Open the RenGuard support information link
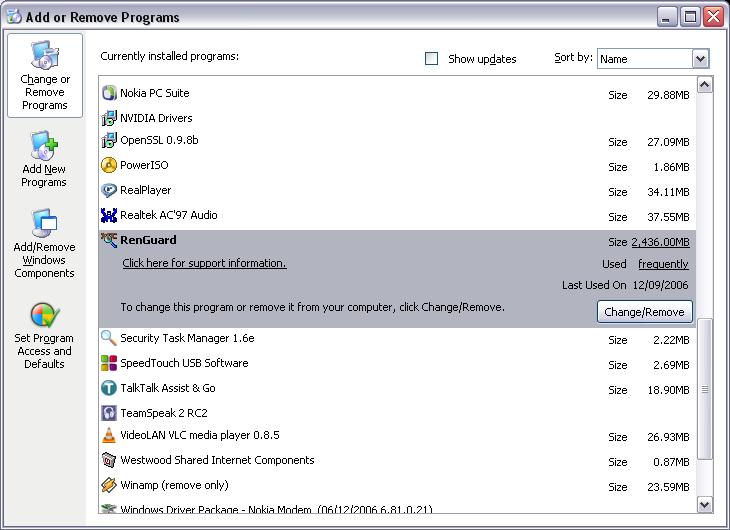Image resolution: width=730 pixels, height=530 pixels. click(x=204, y=264)
